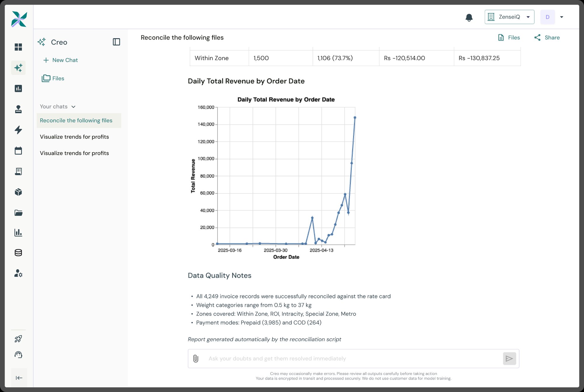The height and width of the screenshot is (392, 584).
Task: Click the ask your doubts input field
Action: pyautogui.click(x=350, y=358)
